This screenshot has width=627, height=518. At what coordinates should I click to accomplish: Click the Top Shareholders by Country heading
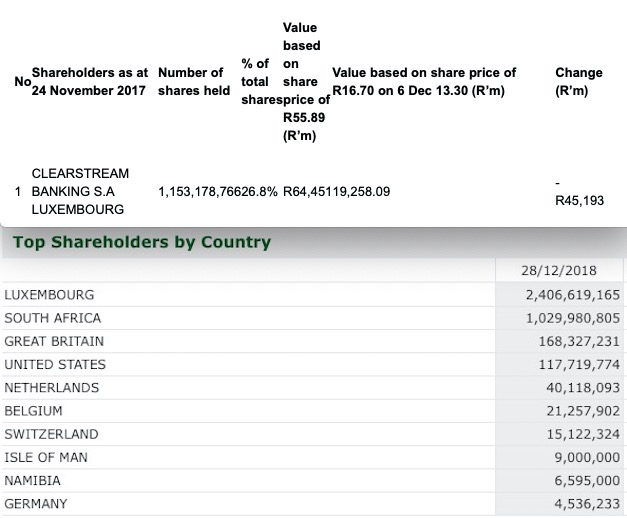[142, 242]
